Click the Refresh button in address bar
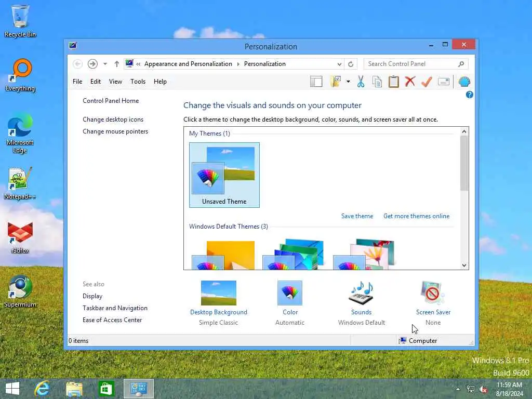The height and width of the screenshot is (399, 532). click(351, 64)
